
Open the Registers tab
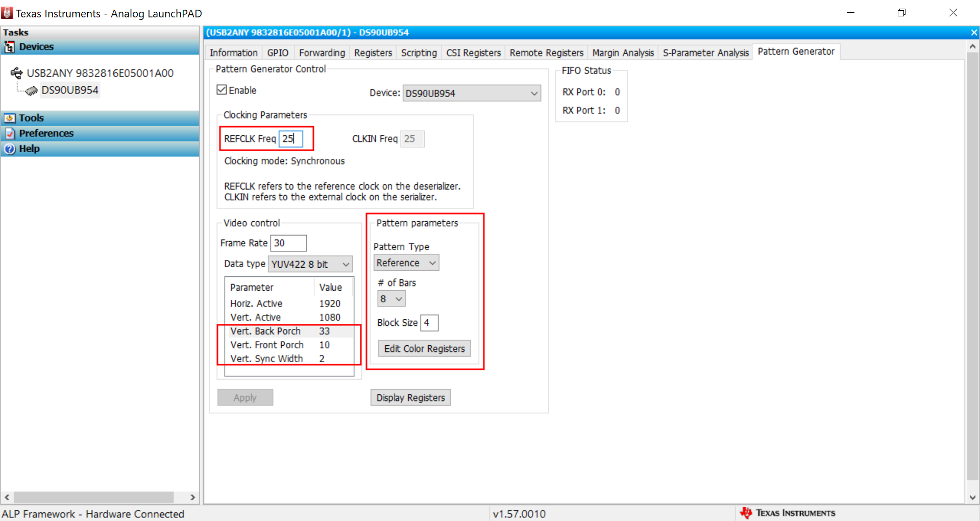pyautogui.click(x=373, y=53)
